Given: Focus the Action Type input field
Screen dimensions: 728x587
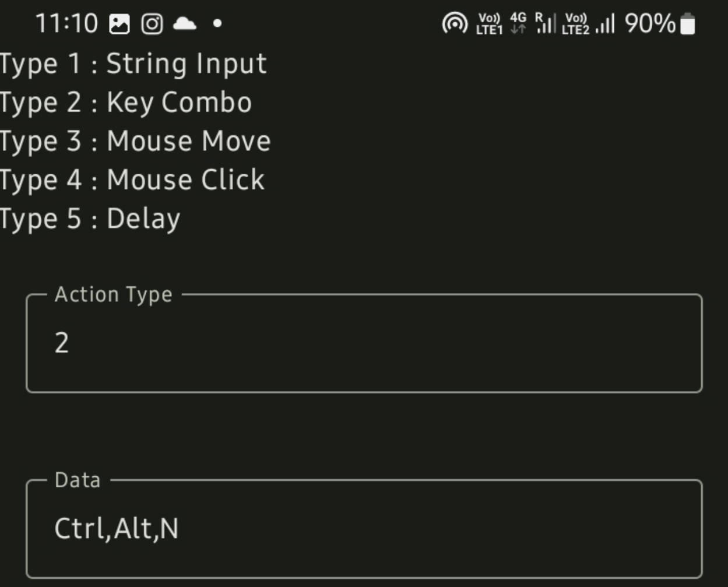Looking at the screenshot, I should (x=364, y=343).
